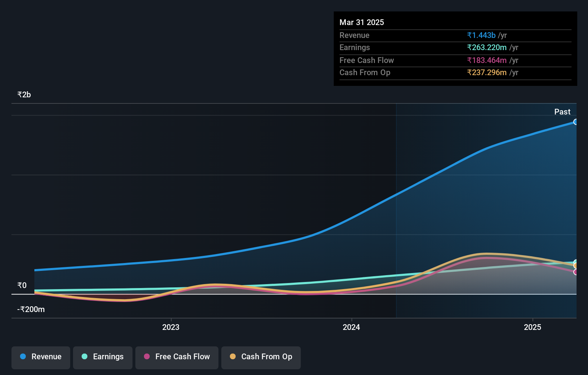Click the Mar 31 2025 tooltip date
Viewport: 588px width, 375px height.
tap(362, 22)
